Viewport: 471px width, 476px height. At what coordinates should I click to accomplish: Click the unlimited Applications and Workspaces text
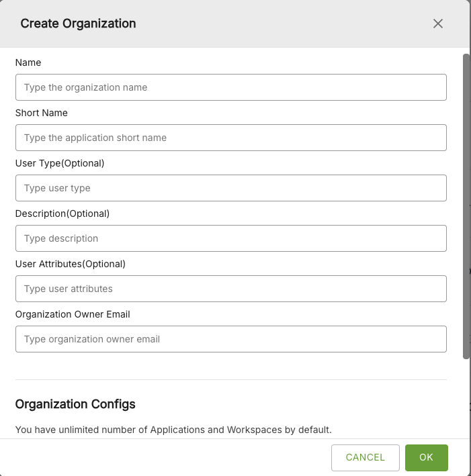pos(173,430)
